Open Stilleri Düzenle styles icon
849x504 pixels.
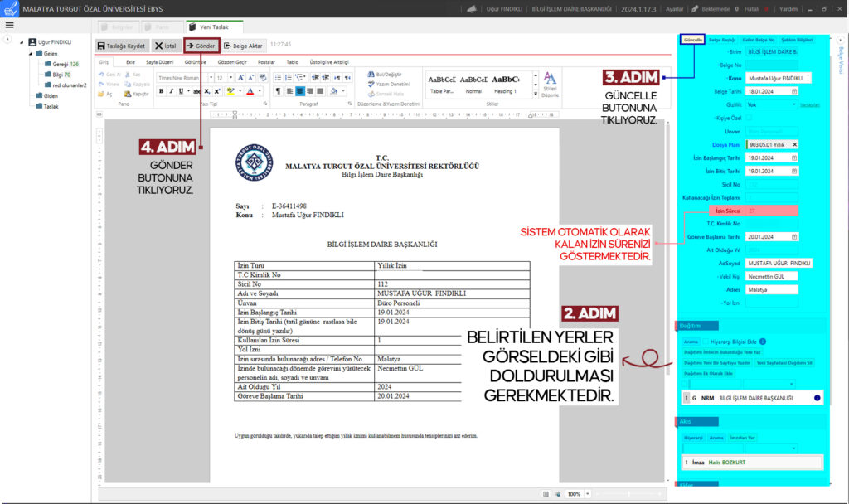(550, 83)
